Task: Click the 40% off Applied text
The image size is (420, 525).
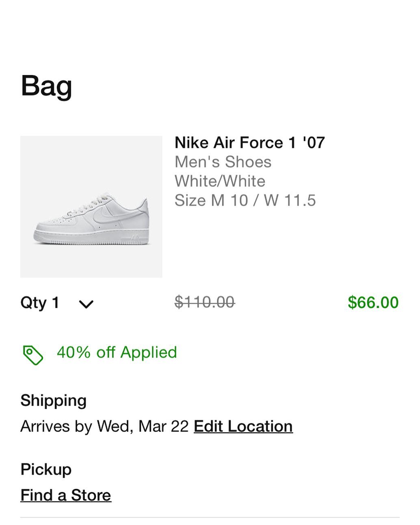Action: coord(117,352)
